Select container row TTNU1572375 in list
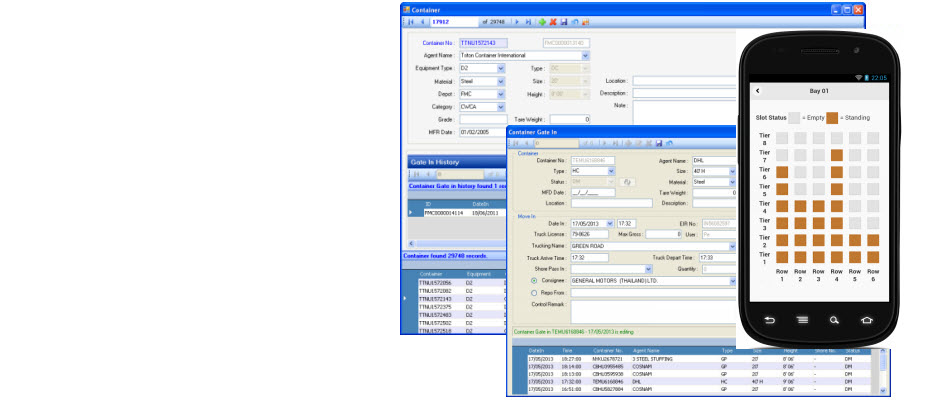 click(x=461, y=307)
